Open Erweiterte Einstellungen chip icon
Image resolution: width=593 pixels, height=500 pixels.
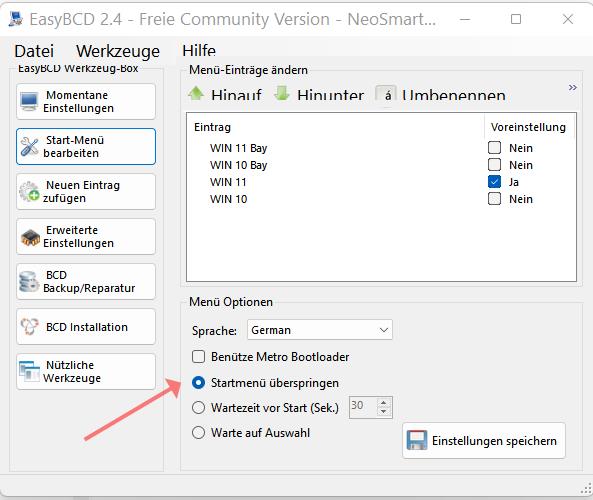pos(30,237)
